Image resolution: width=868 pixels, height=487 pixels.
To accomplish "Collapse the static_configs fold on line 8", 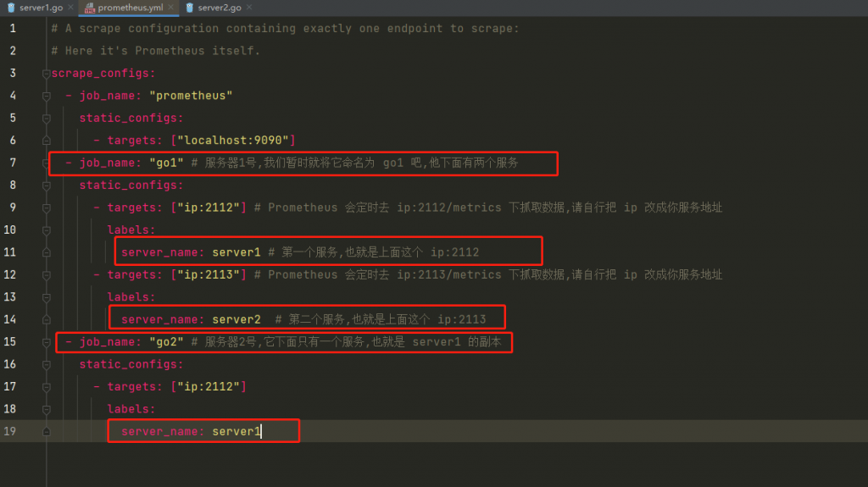I will [x=47, y=185].
